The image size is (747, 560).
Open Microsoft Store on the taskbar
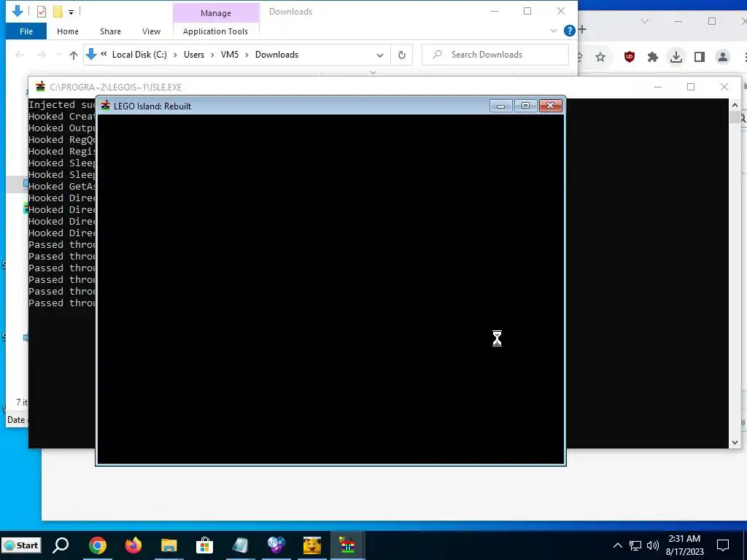[204, 545]
